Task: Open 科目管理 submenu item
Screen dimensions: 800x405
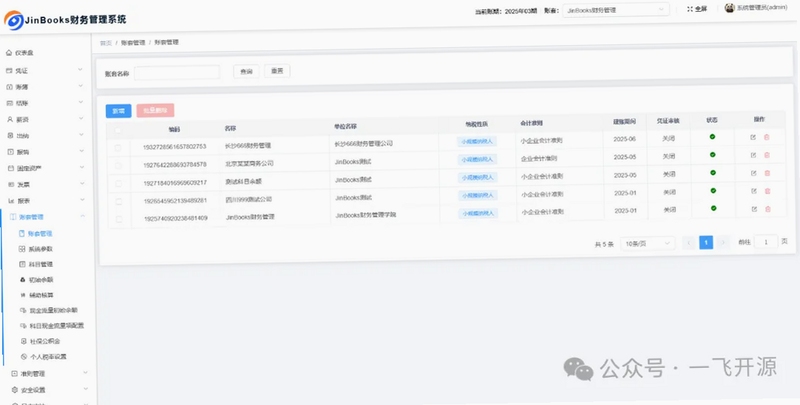Action: (x=36, y=264)
